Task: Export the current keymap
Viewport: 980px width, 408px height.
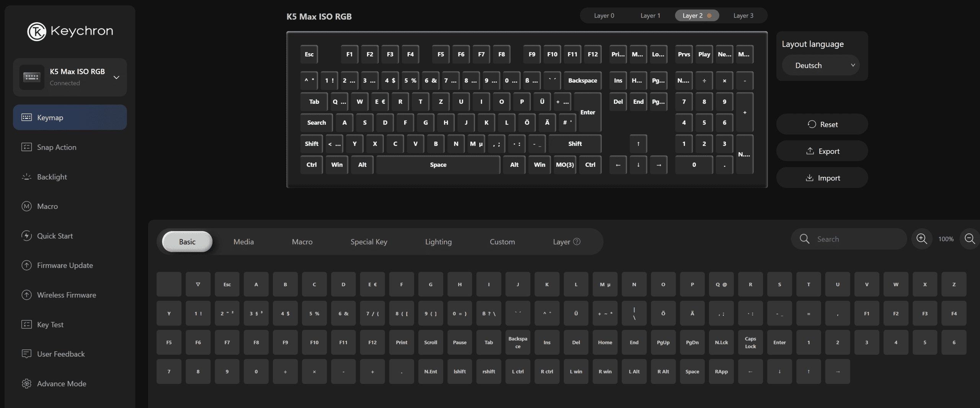Action: coord(822,151)
